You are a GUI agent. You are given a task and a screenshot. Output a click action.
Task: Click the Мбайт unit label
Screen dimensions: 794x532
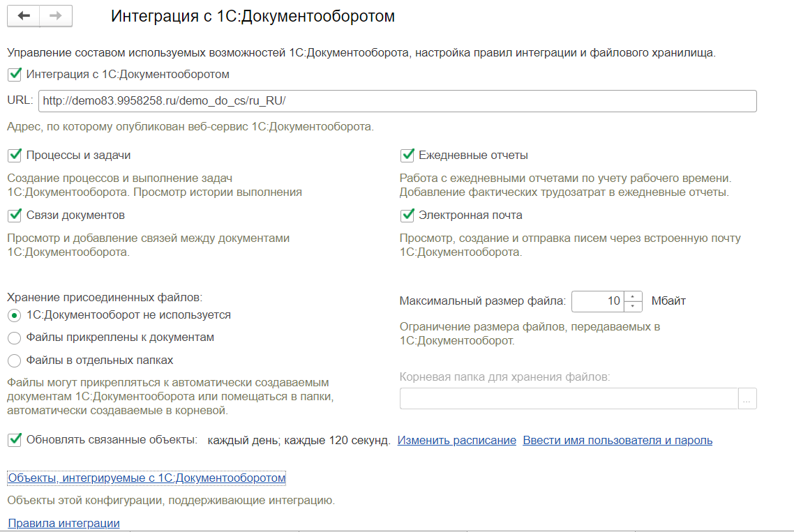pos(668,301)
